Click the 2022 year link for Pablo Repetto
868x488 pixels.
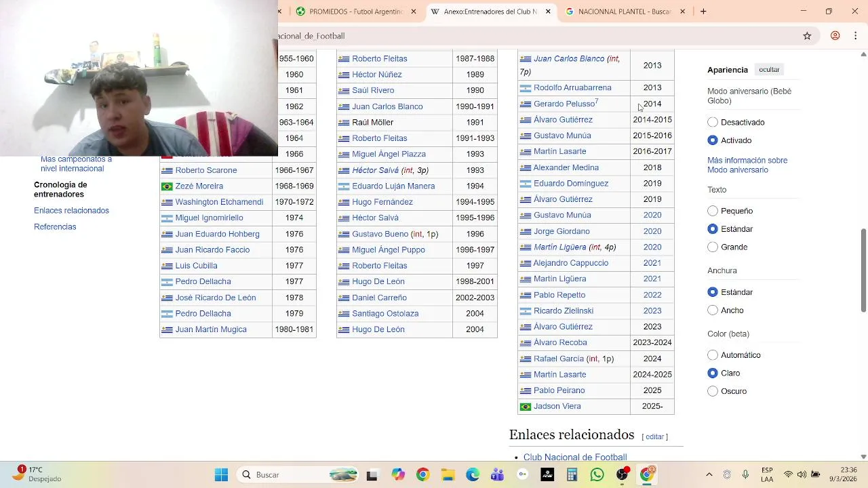pos(652,296)
